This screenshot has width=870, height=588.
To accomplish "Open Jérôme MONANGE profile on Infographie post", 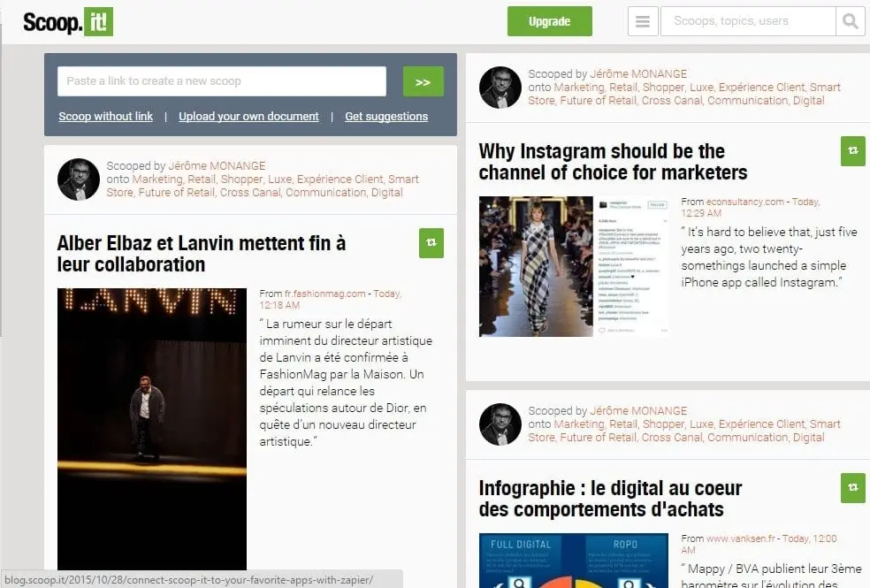I will point(638,410).
